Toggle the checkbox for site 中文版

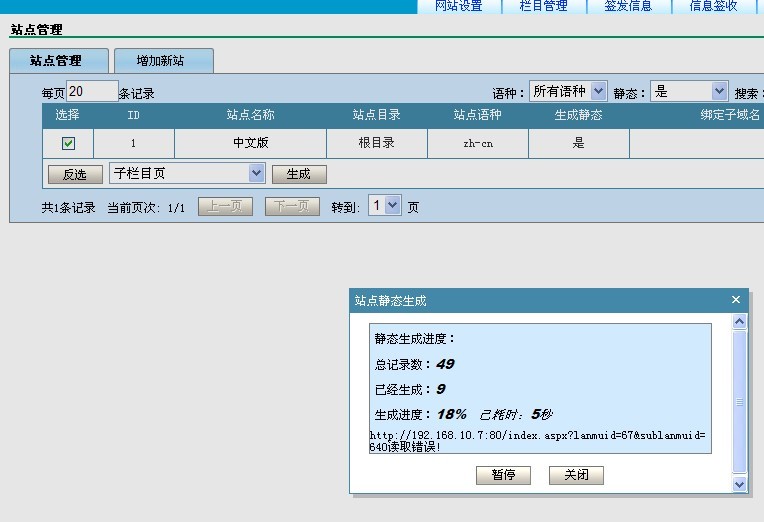pos(68,143)
